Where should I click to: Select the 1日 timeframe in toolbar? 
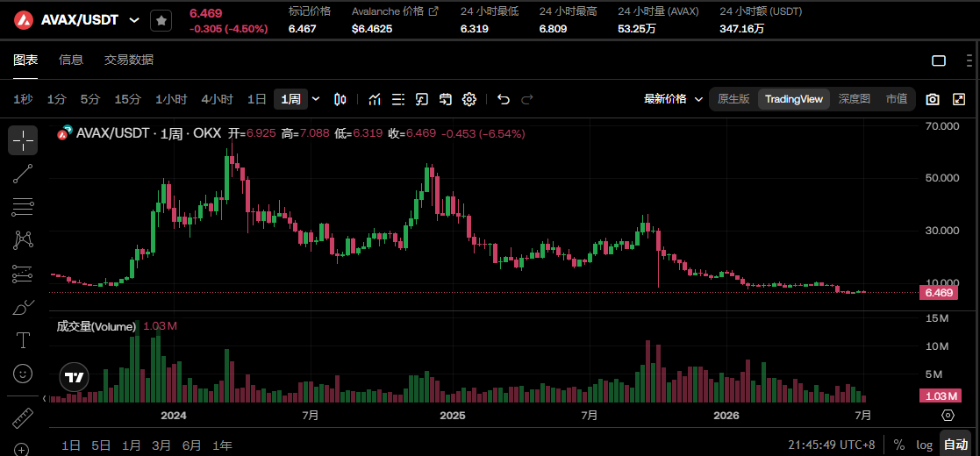pyautogui.click(x=257, y=99)
